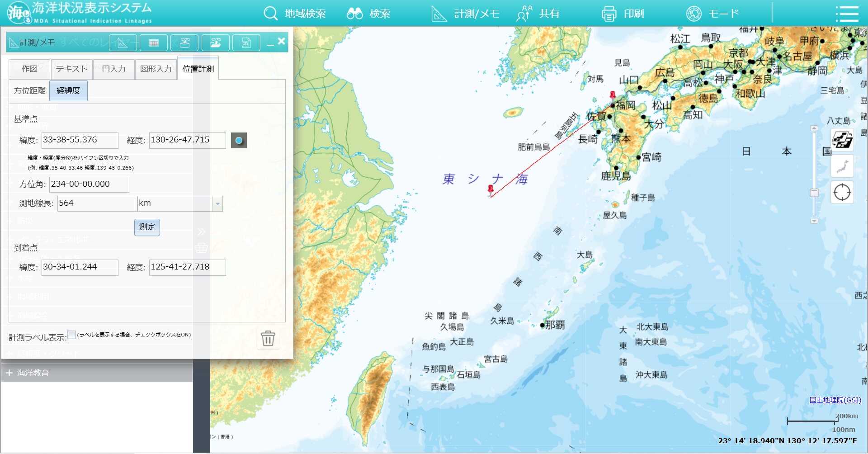Image resolution: width=868 pixels, height=454 pixels.
Task: Click the map zoom slider handle
Action: (x=814, y=193)
